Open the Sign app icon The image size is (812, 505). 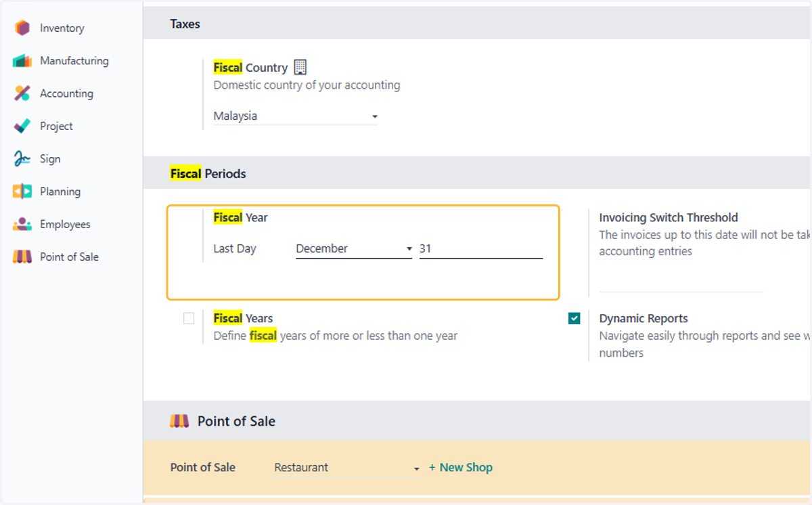[x=22, y=159]
